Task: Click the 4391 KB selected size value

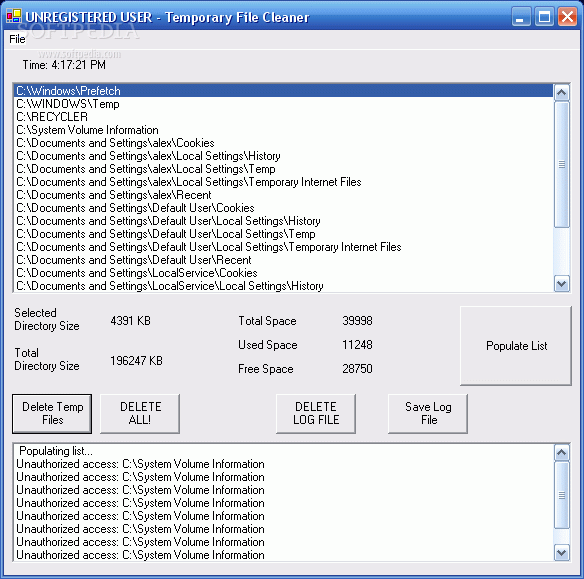Action: (x=130, y=321)
